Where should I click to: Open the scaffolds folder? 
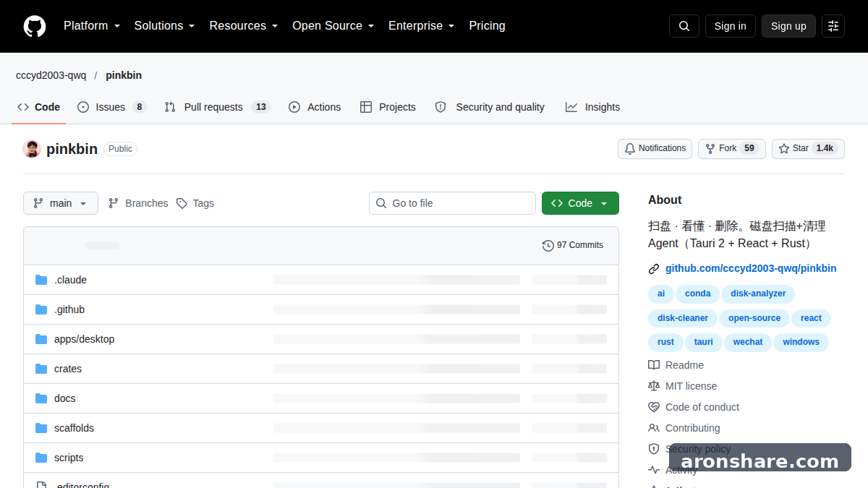[x=74, y=428]
